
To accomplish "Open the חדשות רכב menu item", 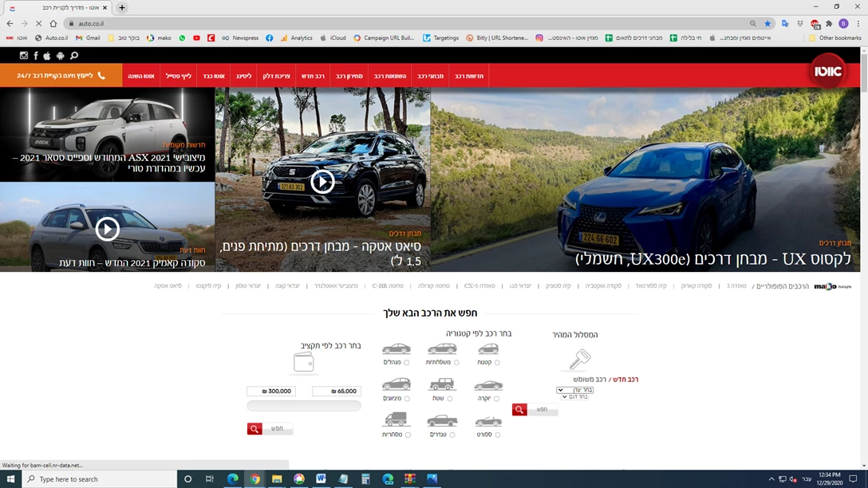I will 470,76.
